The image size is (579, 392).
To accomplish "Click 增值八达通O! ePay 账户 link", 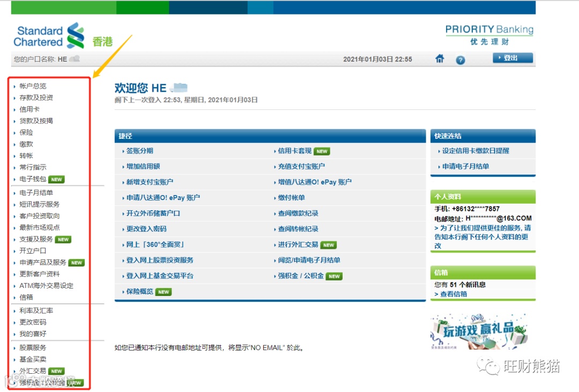I will click(x=315, y=182).
